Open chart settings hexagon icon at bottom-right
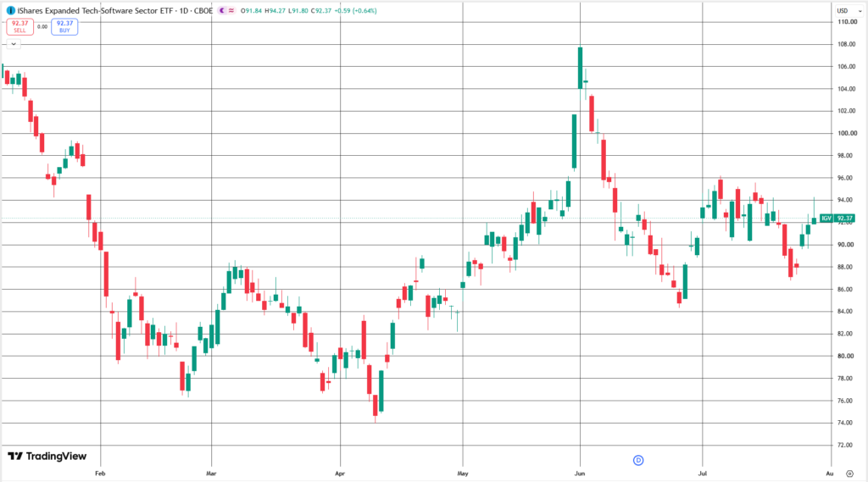This screenshot has width=868, height=482. click(849, 474)
